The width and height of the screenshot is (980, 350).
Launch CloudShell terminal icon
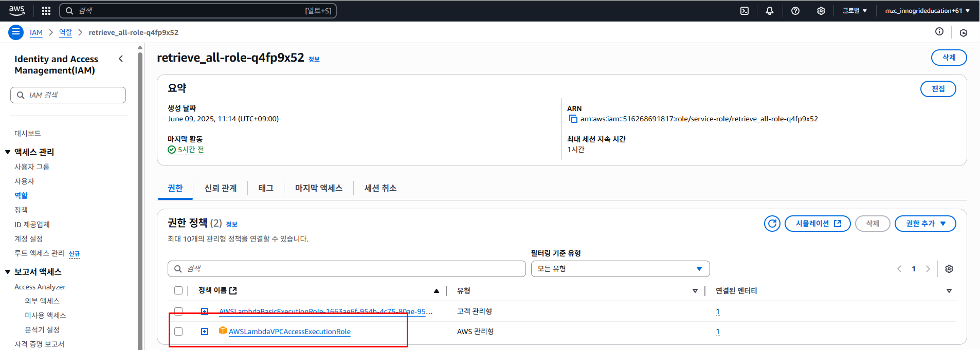coord(745,11)
